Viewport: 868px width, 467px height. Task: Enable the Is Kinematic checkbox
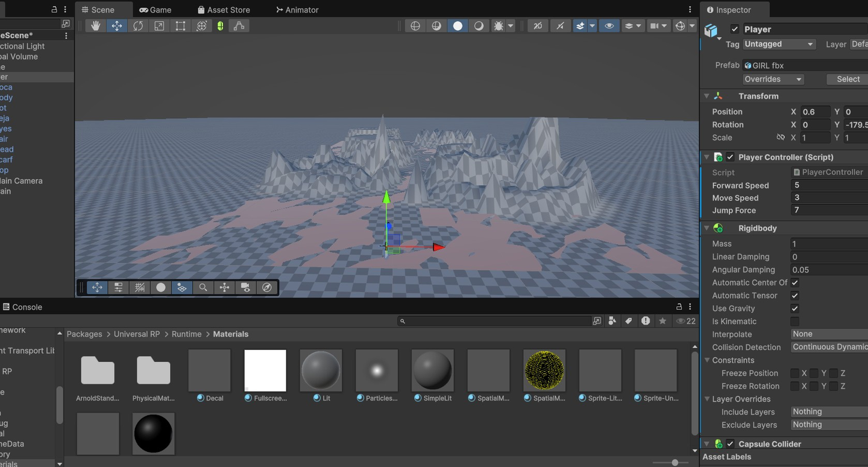point(794,322)
